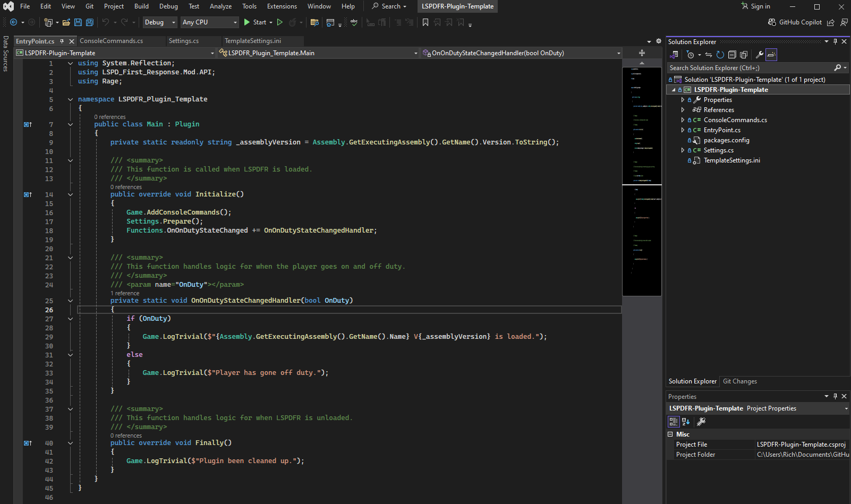
Task: Switch to the ConsoleCommands.cs tab
Action: click(111, 41)
